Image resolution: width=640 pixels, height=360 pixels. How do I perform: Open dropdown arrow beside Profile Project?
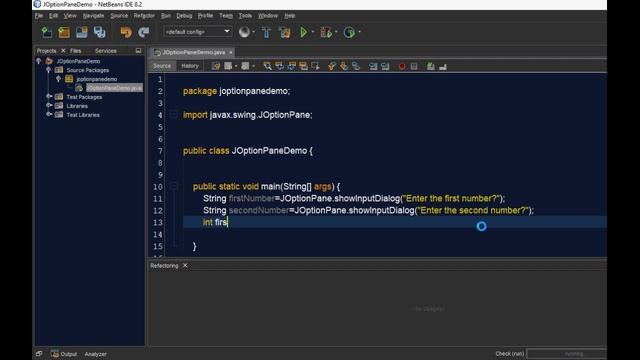(359, 32)
